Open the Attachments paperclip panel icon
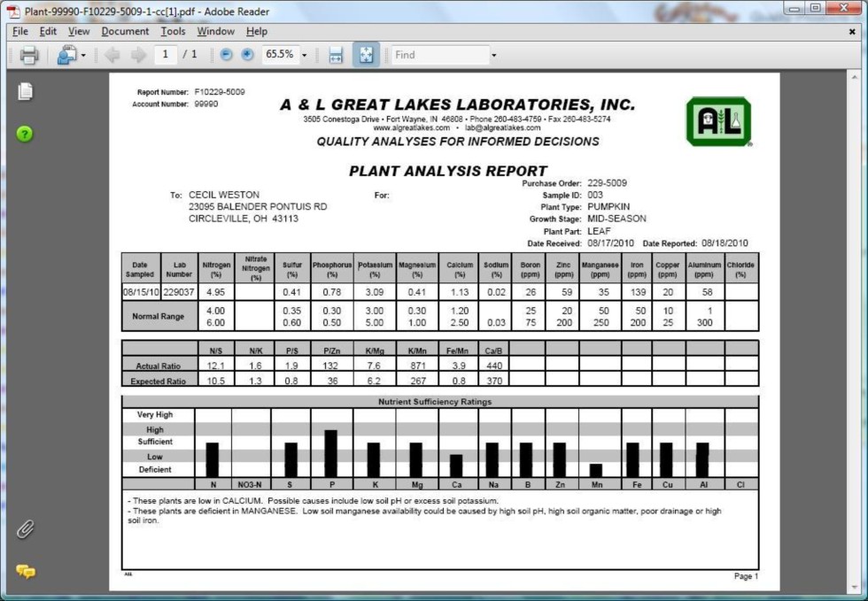 (x=25, y=529)
